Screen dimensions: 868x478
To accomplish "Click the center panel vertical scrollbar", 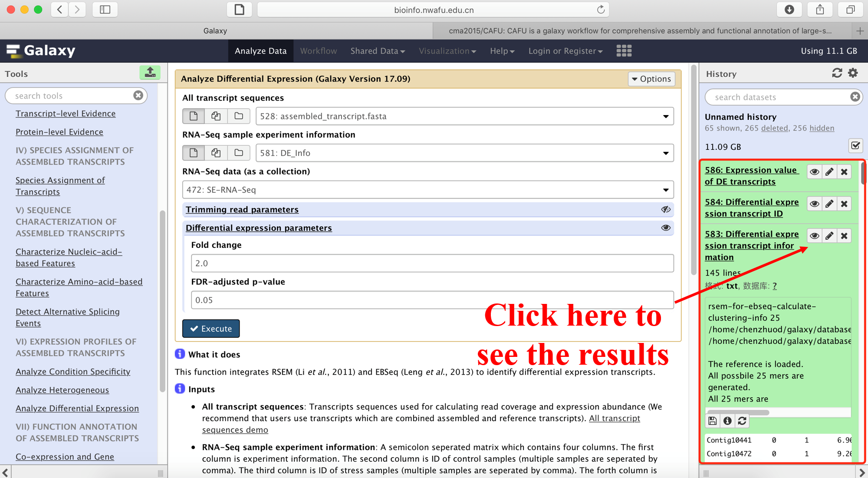I will click(x=694, y=170).
